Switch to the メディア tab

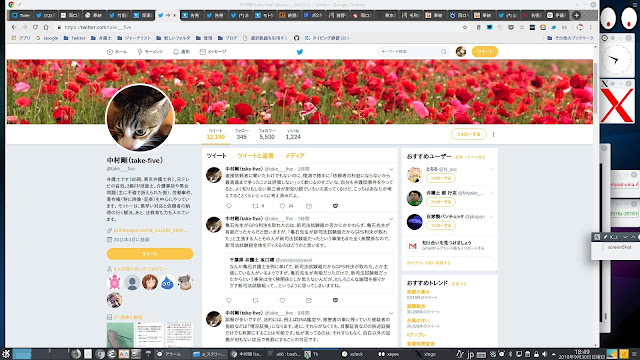point(294,156)
